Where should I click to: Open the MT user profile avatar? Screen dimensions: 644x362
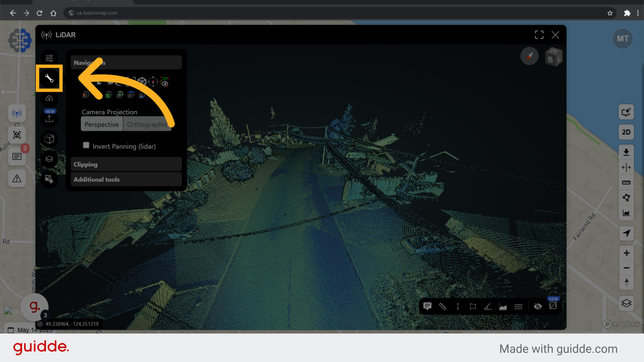623,39
